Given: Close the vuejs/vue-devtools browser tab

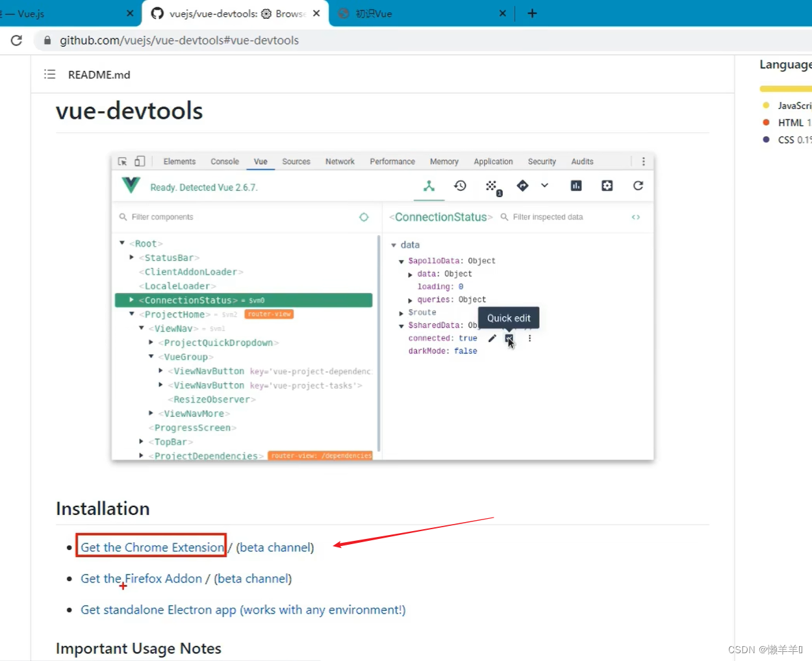Looking at the screenshot, I should point(316,13).
